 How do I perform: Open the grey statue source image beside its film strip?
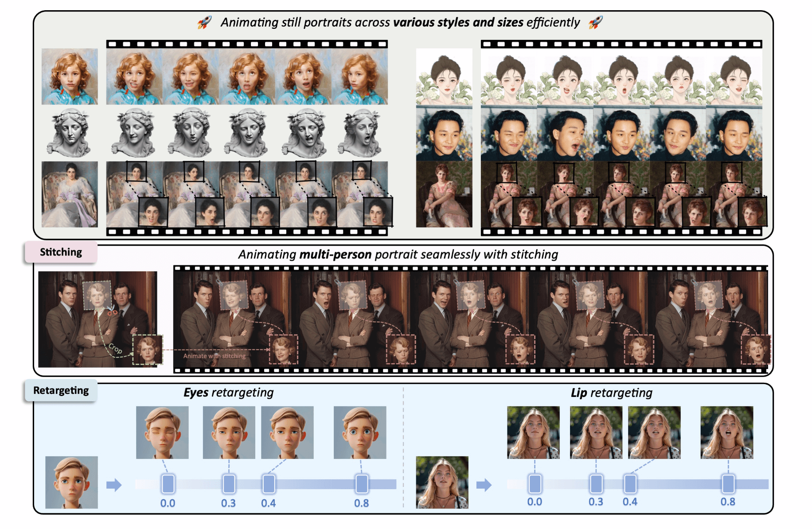coord(70,133)
